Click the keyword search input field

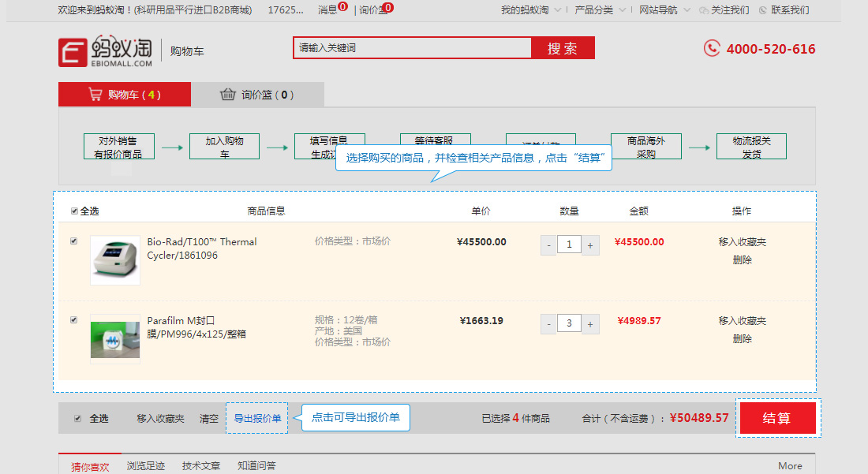pos(413,48)
